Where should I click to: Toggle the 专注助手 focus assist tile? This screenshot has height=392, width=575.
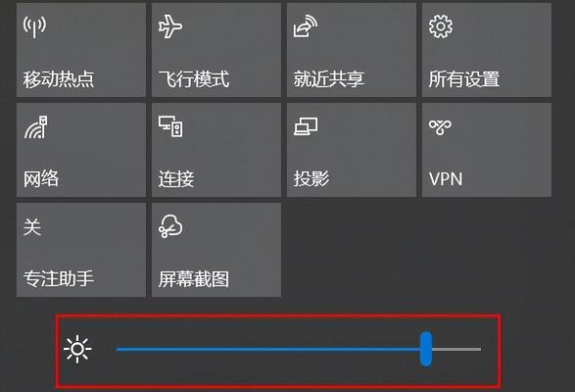pyautogui.click(x=81, y=250)
